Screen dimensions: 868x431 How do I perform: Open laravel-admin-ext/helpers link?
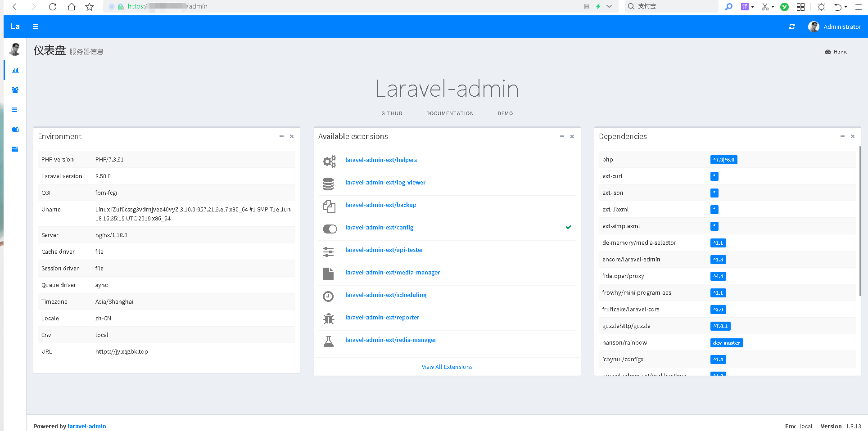click(381, 160)
